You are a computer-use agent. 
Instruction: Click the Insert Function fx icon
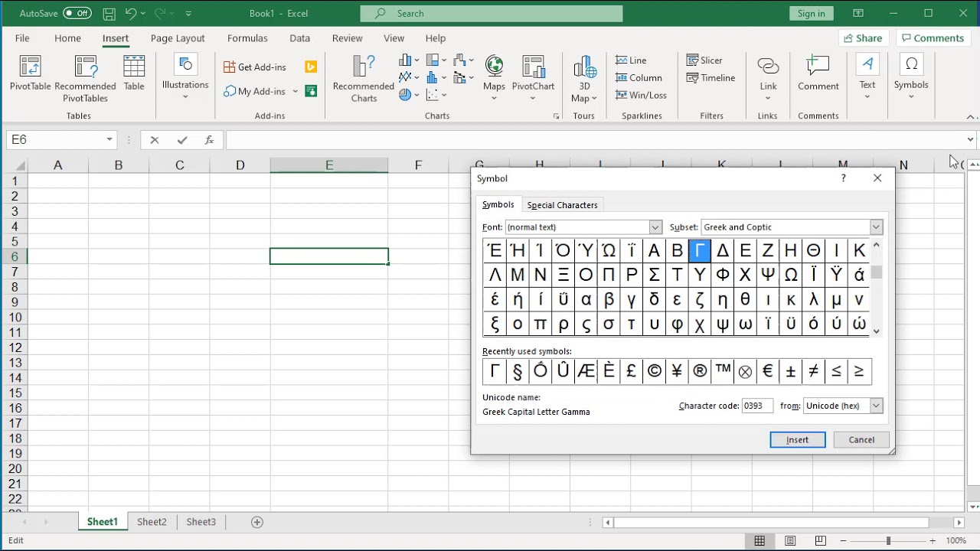point(209,140)
